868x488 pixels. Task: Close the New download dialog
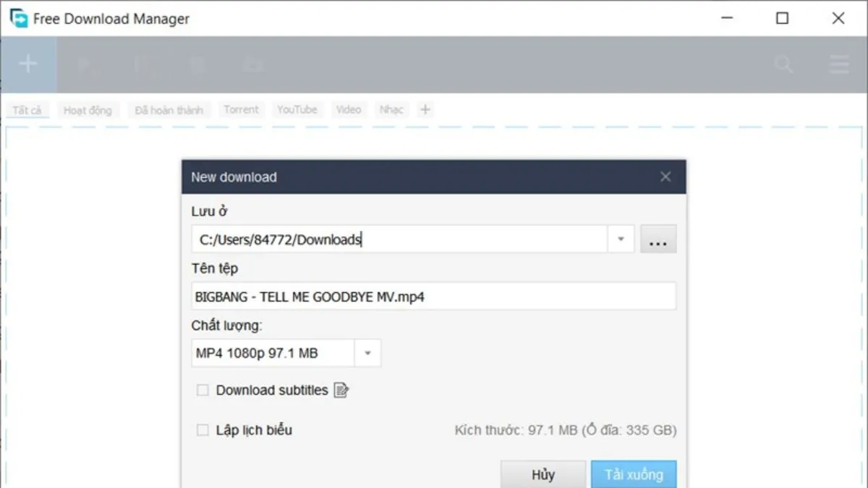[x=665, y=177]
